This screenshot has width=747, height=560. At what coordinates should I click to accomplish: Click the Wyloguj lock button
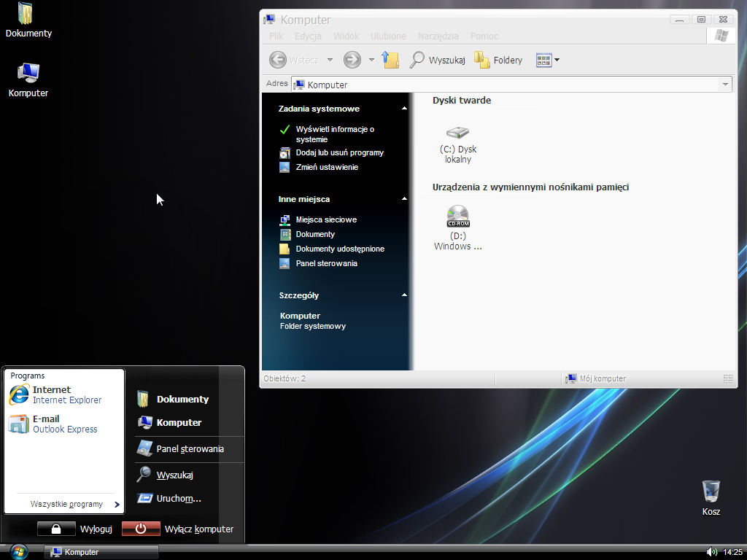point(56,529)
